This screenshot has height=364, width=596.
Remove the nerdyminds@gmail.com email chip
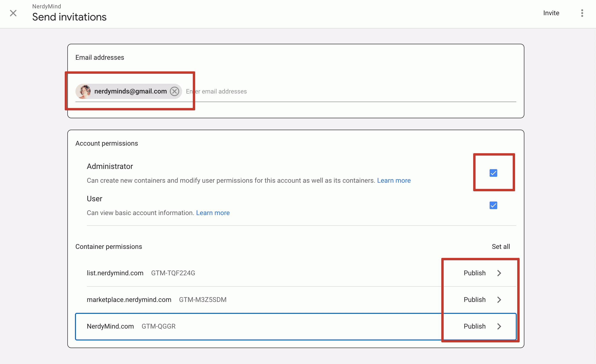174,91
